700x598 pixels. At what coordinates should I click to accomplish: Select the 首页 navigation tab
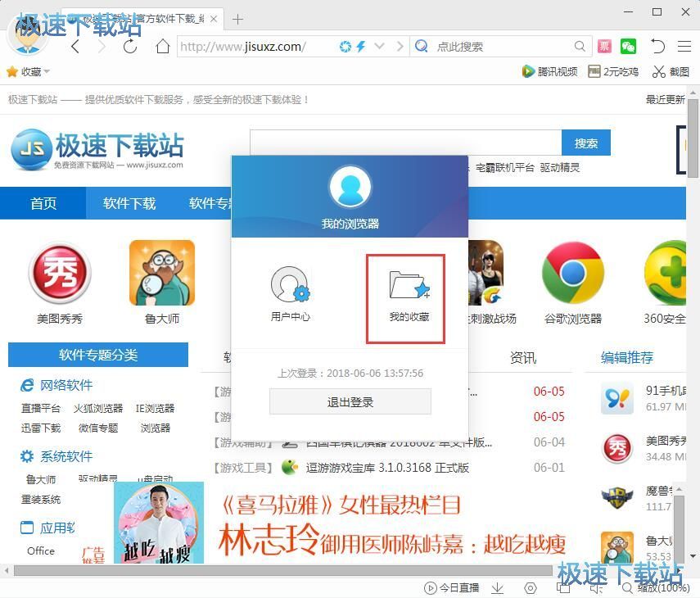pos(43,203)
